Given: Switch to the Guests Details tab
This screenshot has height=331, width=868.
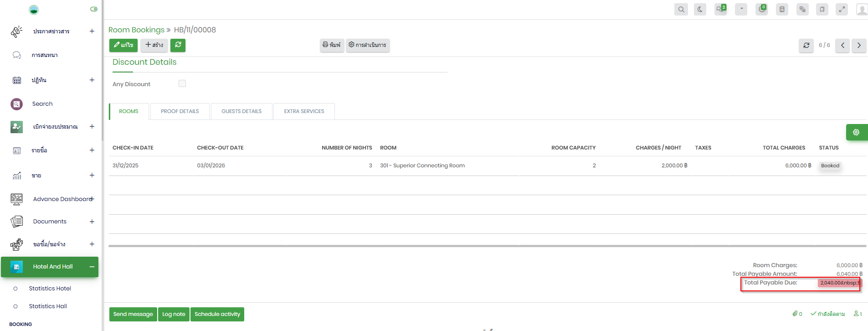Looking at the screenshot, I should coord(241,111).
